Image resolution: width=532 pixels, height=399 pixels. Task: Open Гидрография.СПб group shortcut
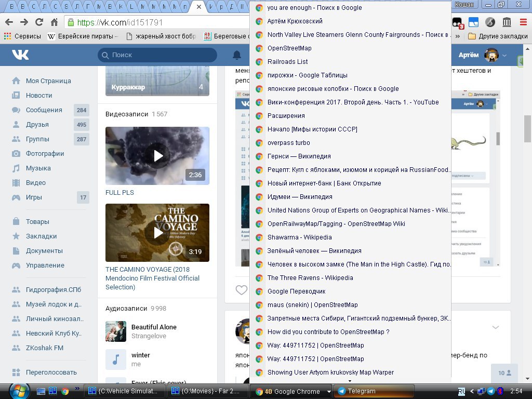(54, 290)
